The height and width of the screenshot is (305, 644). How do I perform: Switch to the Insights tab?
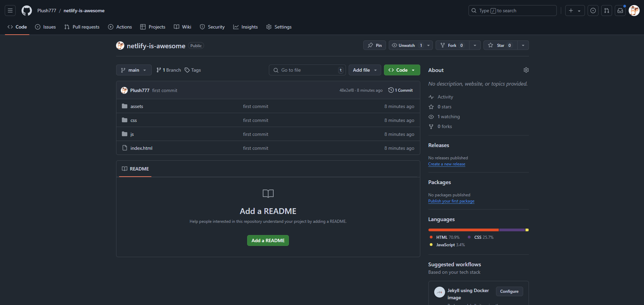click(x=245, y=27)
